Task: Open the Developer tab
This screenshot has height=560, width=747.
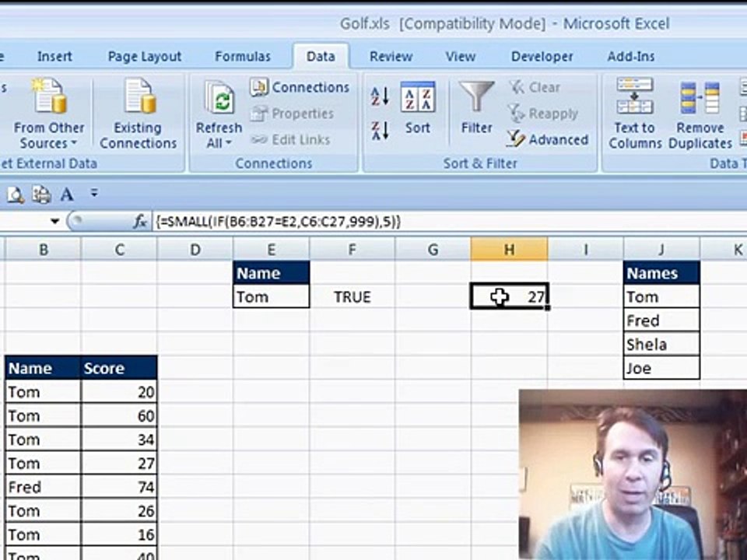Action: tap(542, 56)
